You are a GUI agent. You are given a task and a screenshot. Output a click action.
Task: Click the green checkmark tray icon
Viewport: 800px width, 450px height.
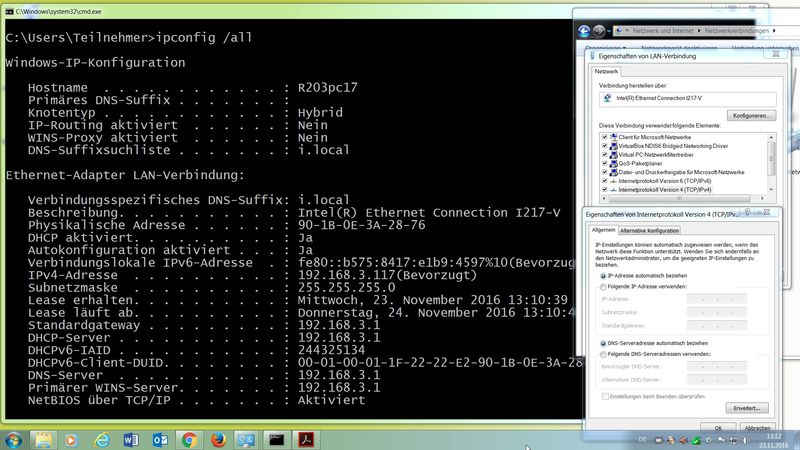[x=696, y=440]
